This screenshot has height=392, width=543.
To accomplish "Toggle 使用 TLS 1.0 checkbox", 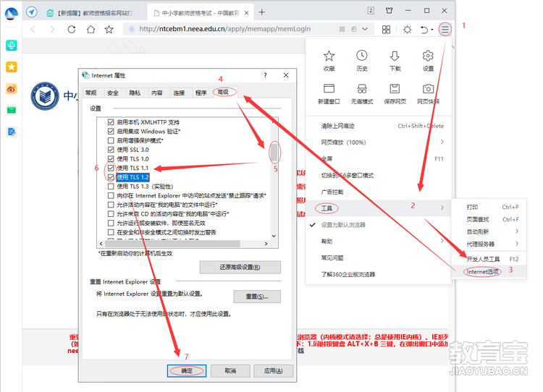I will click(111, 159).
